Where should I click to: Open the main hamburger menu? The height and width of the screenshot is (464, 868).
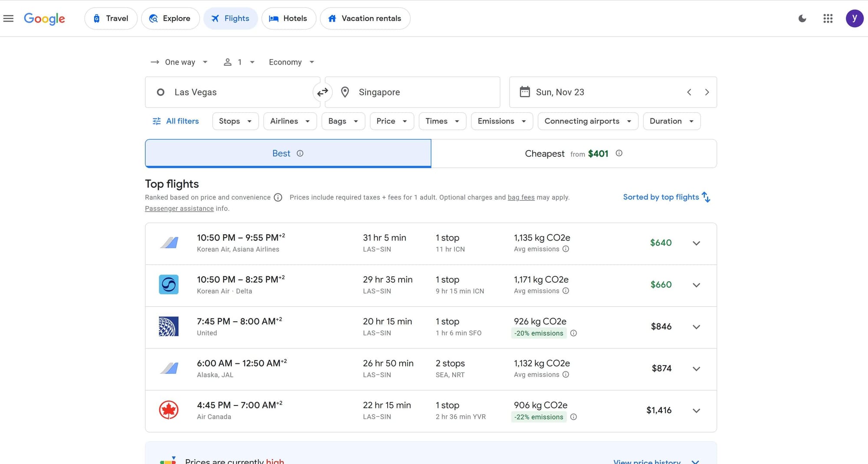coord(8,18)
